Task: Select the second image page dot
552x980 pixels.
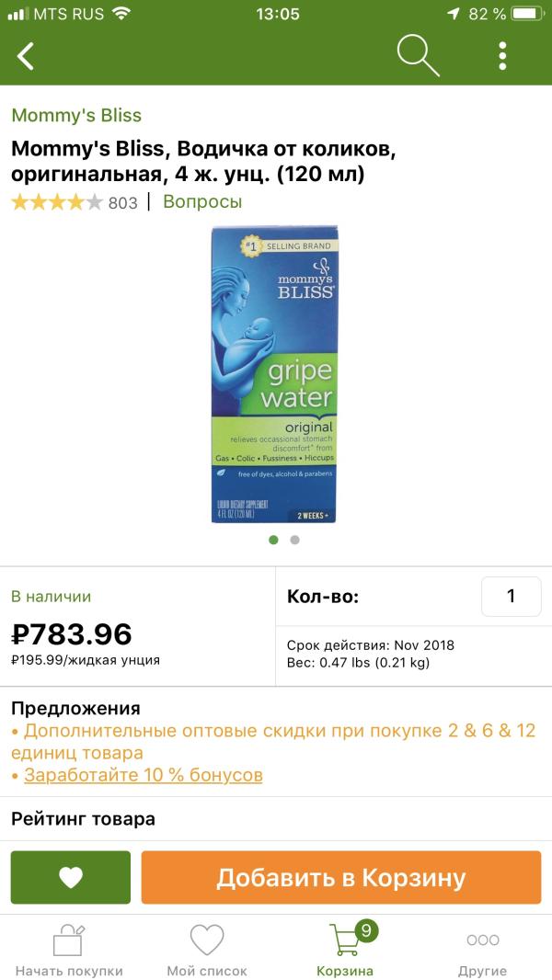Action: pyautogui.click(x=295, y=540)
